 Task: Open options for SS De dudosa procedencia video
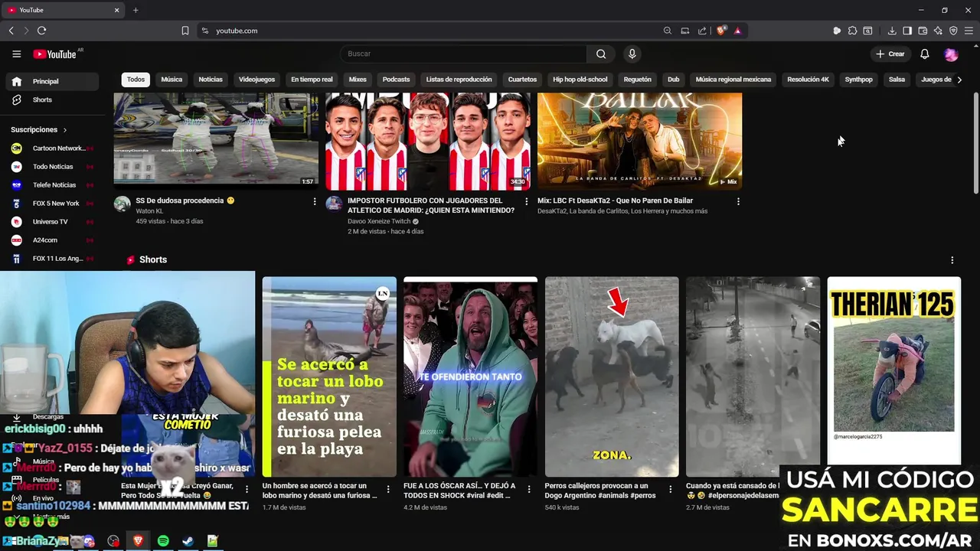314,201
